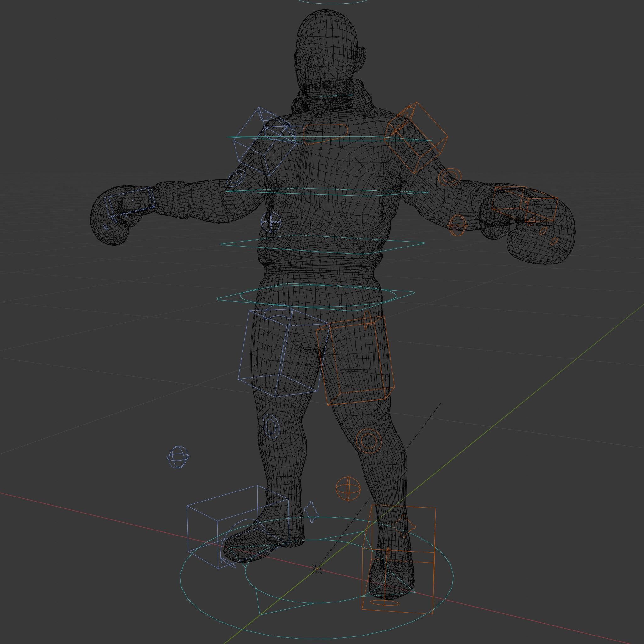Screen dimensions: 644x644
Task: Select the blue knee circle control
Action: coord(271,426)
